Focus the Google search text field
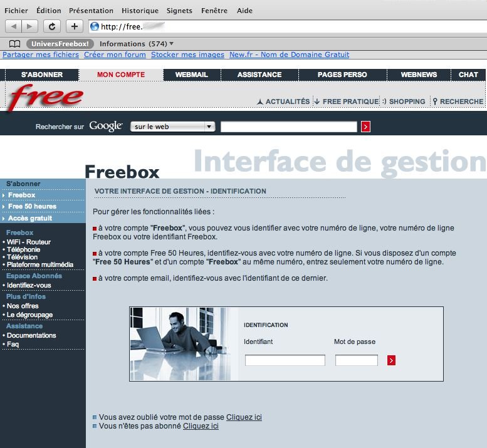Image resolution: width=487 pixels, height=448 pixels. point(289,127)
